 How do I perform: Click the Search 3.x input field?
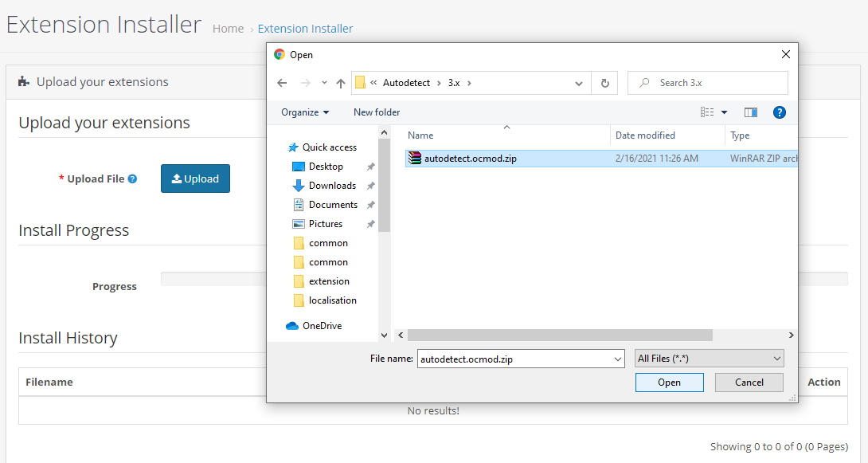pos(707,83)
